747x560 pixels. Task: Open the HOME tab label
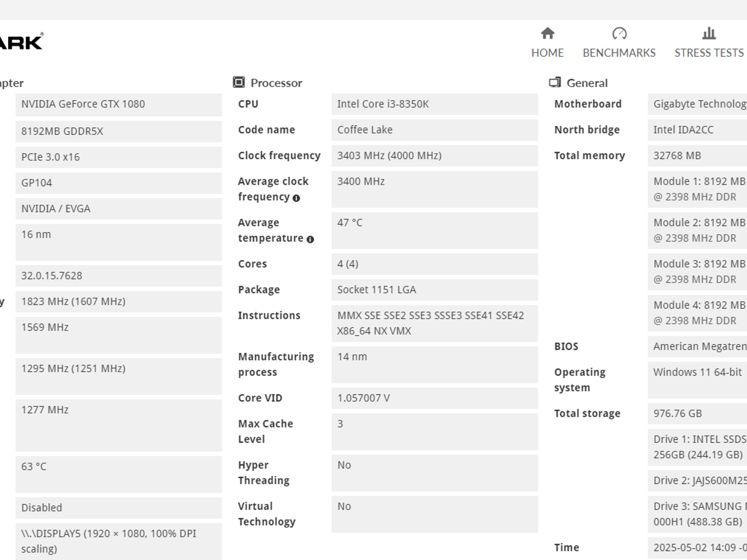[x=547, y=53]
